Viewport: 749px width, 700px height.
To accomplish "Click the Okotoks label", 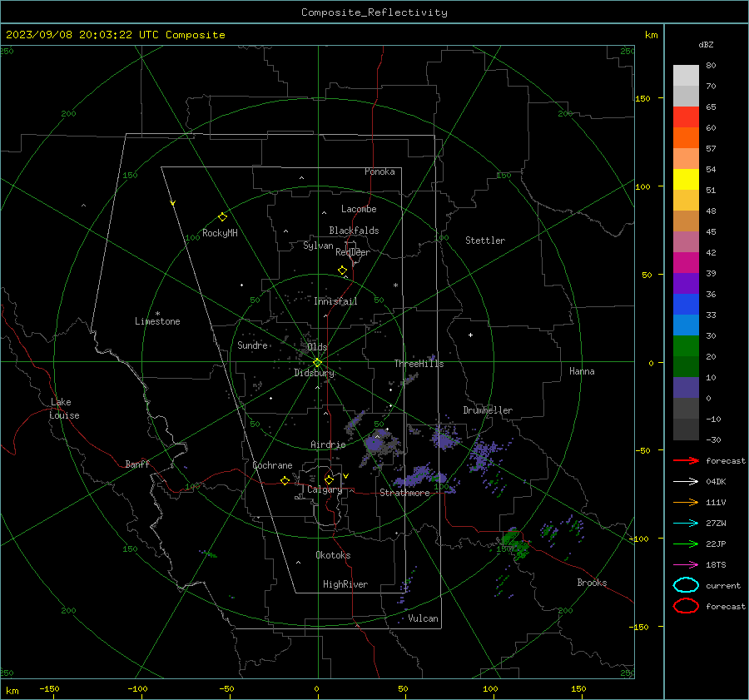I will pyautogui.click(x=333, y=555).
